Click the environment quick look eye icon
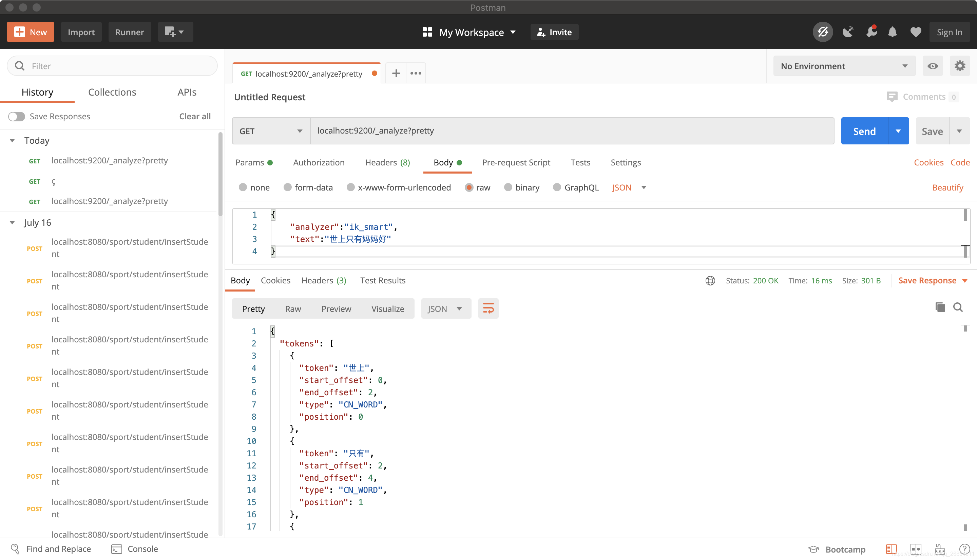977x560 pixels. click(933, 66)
